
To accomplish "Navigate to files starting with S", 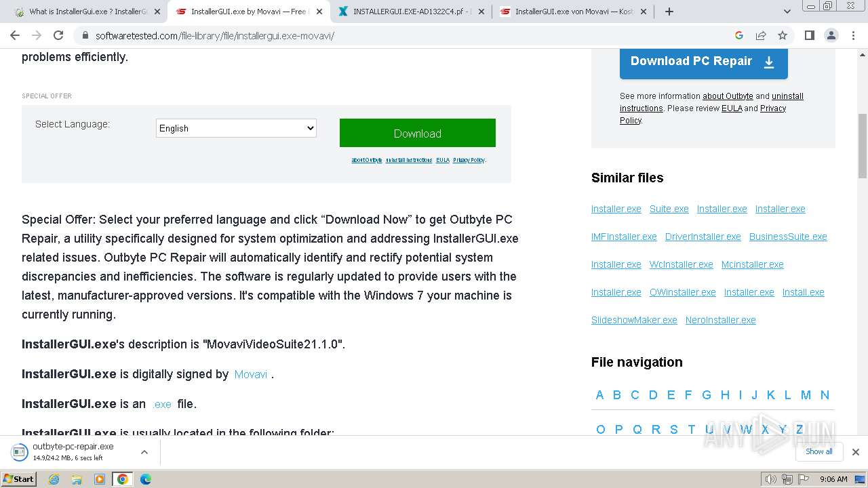I will [674, 430].
